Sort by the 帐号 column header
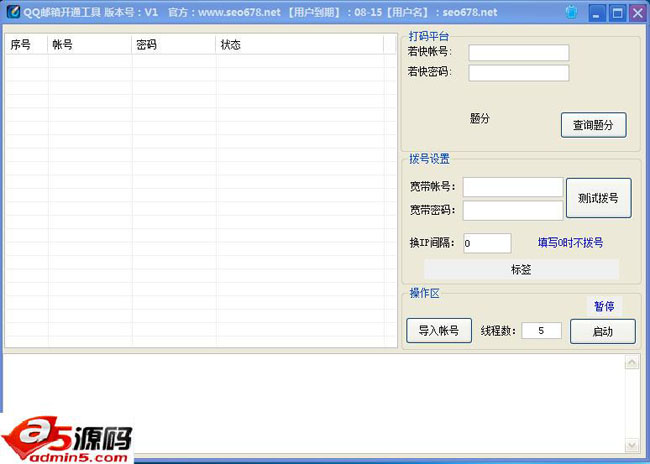The height and width of the screenshot is (464, 650). pyautogui.click(x=90, y=44)
